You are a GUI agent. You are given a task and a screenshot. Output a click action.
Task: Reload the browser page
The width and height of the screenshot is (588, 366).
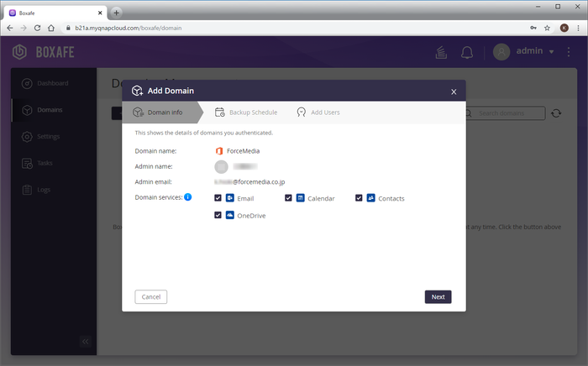click(x=37, y=28)
